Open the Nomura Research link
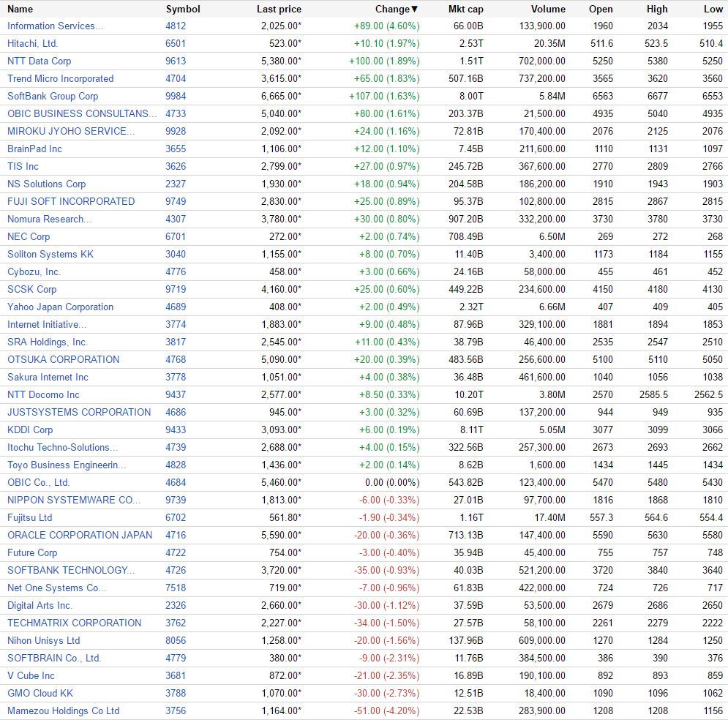The image size is (728, 720). point(49,219)
